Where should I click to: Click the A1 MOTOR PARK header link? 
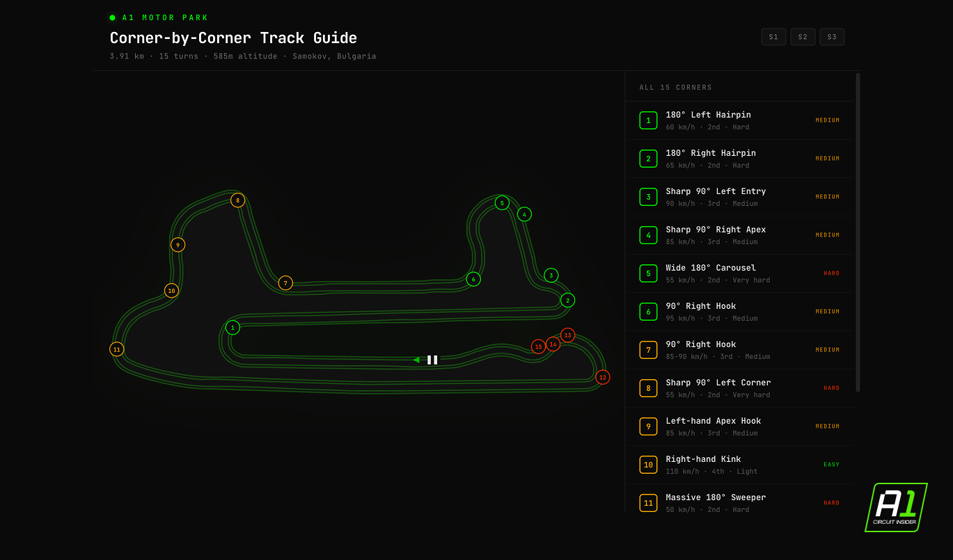[x=164, y=17]
